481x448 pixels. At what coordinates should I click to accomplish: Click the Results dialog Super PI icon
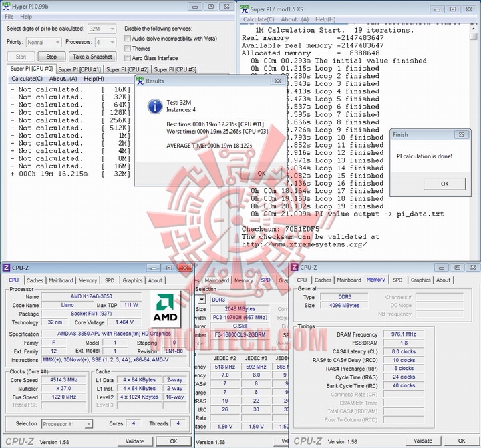tap(140, 81)
